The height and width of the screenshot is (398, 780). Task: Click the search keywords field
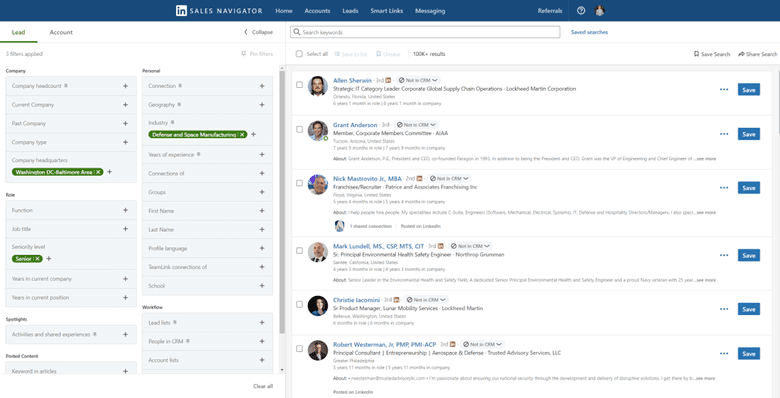click(425, 32)
